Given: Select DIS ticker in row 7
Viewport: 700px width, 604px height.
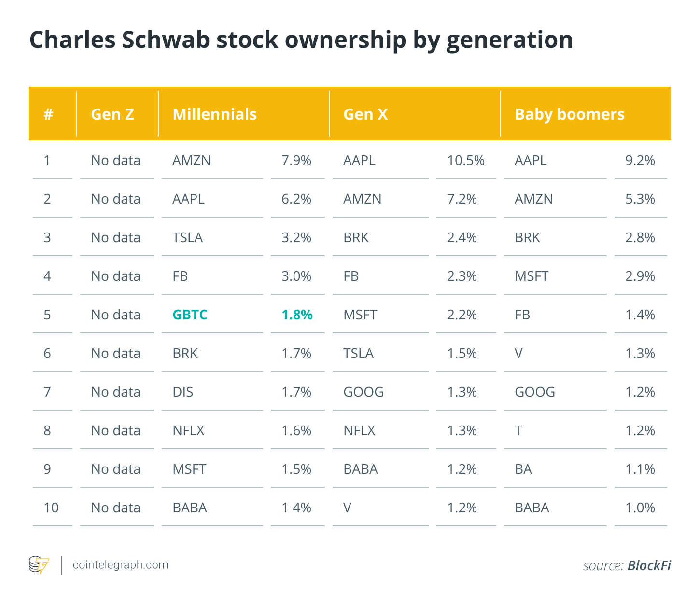Looking at the screenshot, I should pyautogui.click(x=183, y=392).
